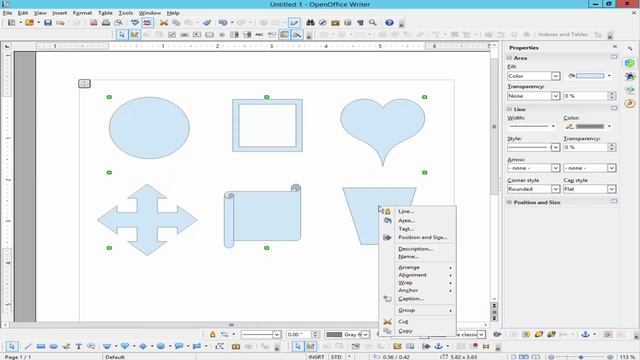The image size is (640, 360).
Task: Open the Corner style Rounded dropdown
Action: tap(556, 189)
